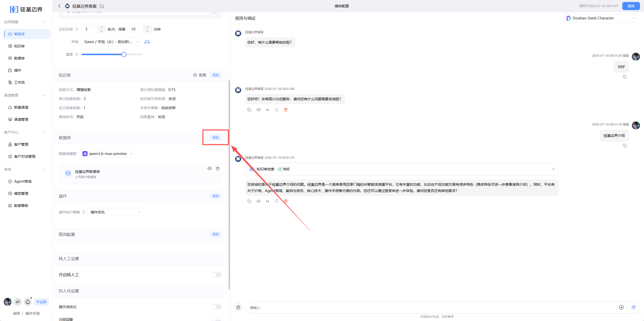View the 硅基边界数据库 with eye icon
The height and width of the screenshot is (321, 644).
[x=209, y=168]
